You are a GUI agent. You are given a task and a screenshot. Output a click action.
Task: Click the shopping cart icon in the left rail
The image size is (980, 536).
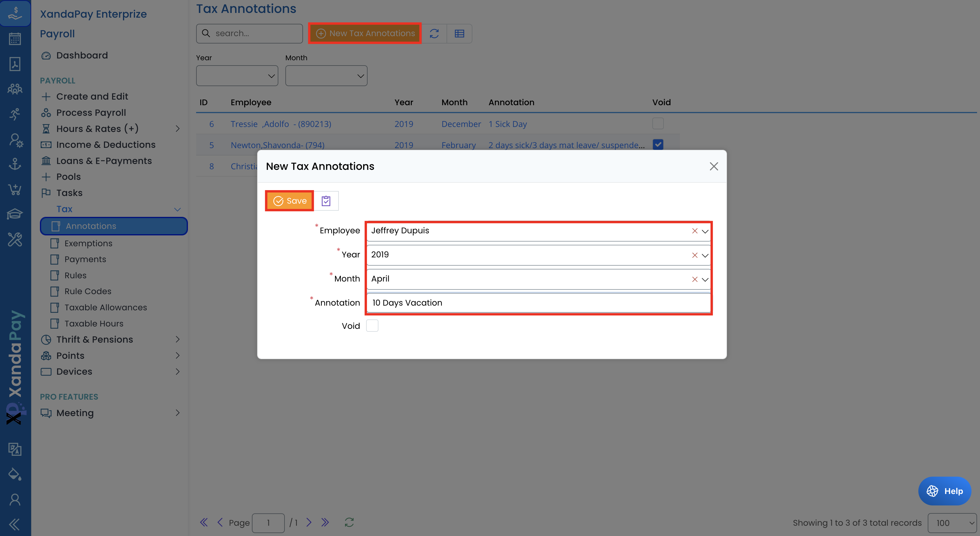pyautogui.click(x=15, y=189)
